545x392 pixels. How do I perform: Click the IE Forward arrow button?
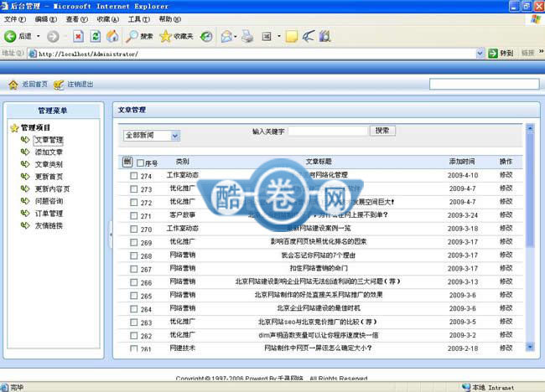[x=53, y=36]
